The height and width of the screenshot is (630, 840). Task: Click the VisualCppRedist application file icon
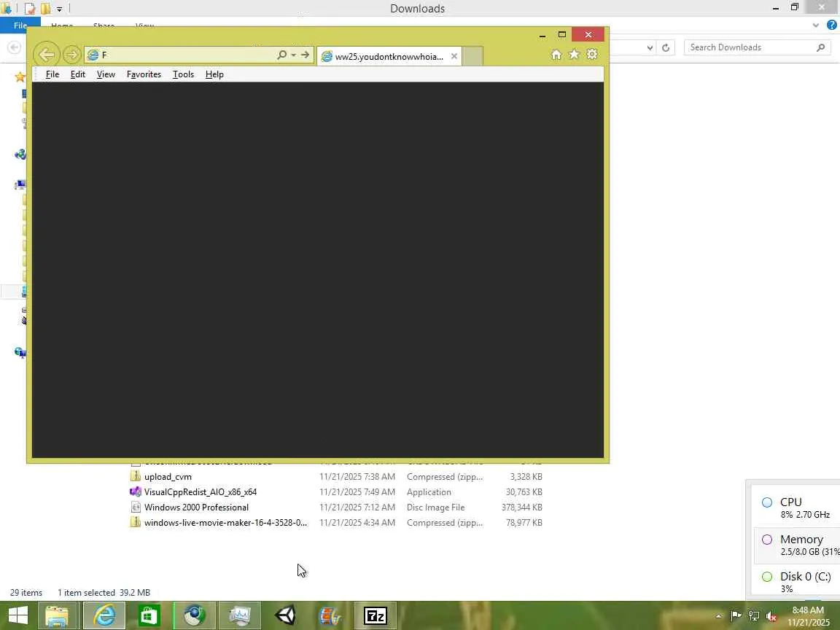(x=136, y=491)
